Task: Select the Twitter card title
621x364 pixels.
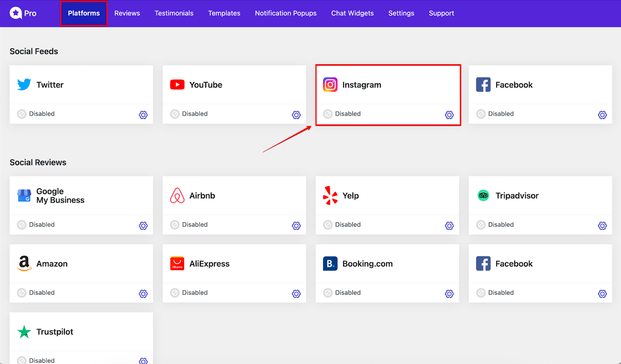Action: 50,85
